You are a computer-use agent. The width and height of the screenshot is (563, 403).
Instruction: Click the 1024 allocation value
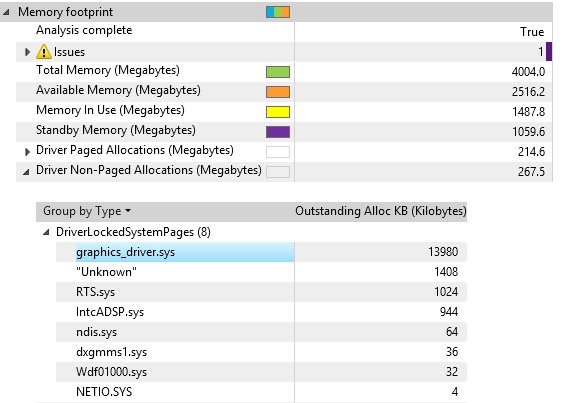click(x=446, y=292)
